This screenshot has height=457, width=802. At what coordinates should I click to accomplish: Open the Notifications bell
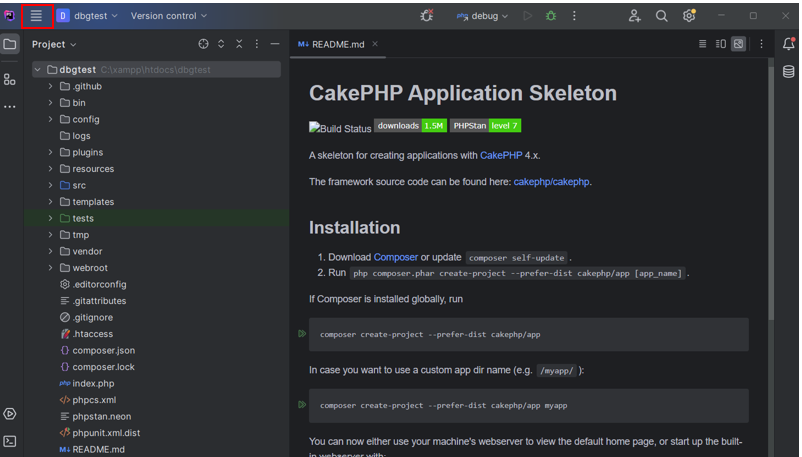coord(788,44)
